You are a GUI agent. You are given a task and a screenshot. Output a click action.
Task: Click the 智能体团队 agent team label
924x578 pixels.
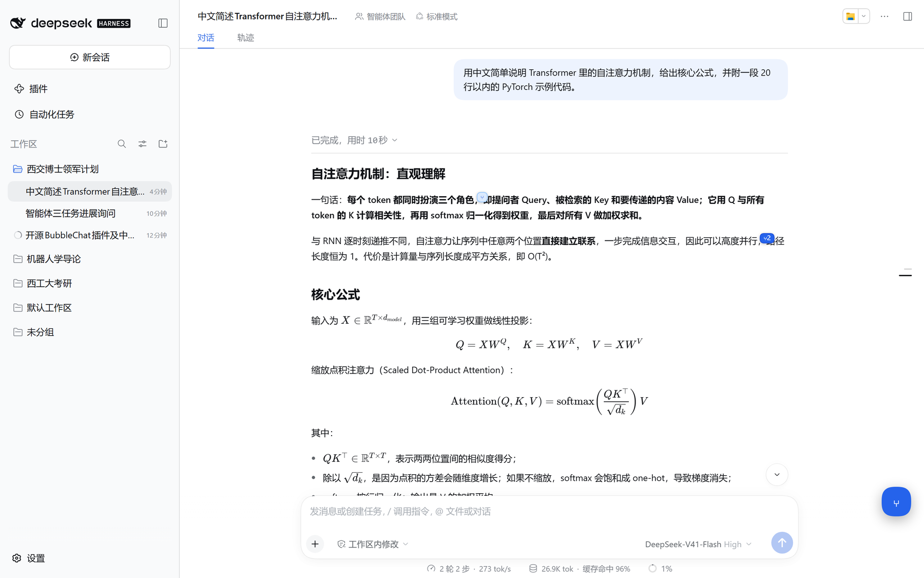(x=380, y=16)
